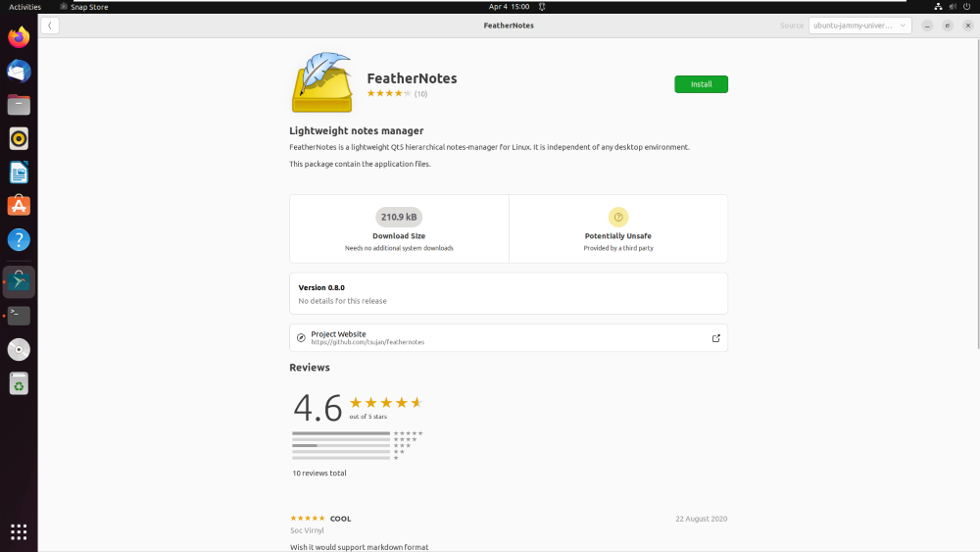
Task: Install the FeatherNotes application
Action: pos(701,84)
